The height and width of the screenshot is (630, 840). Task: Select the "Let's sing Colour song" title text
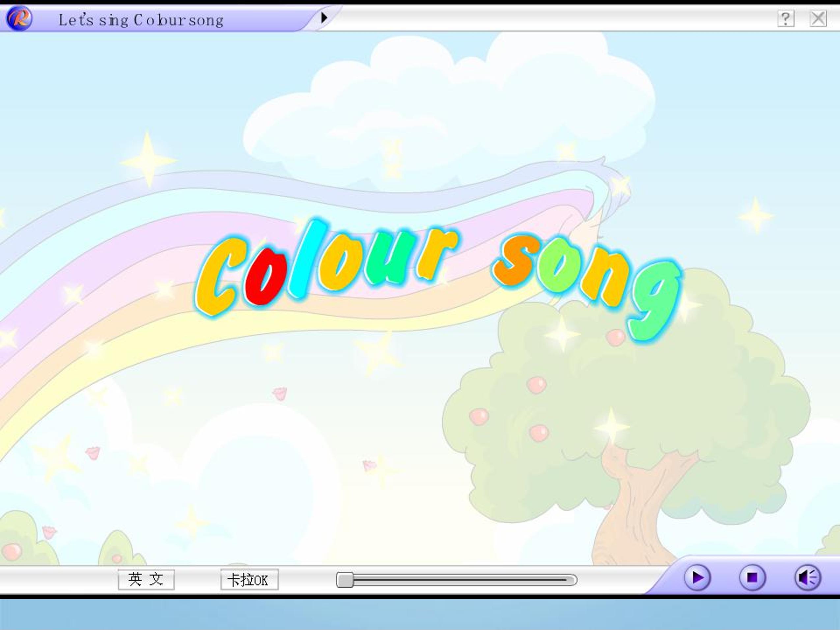pyautogui.click(x=141, y=20)
